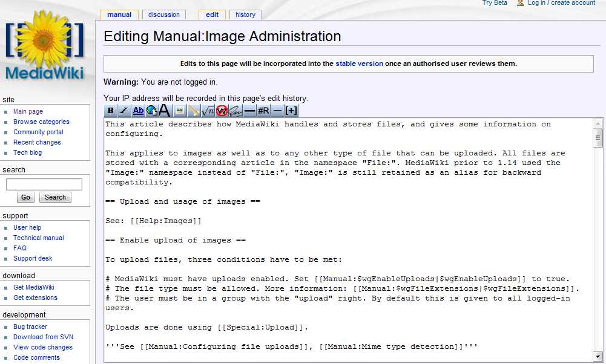Click the ignore wiki formatting icon
Image resolution: width=606 pixels, height=364 pixels.
click(x=222, y=111)
